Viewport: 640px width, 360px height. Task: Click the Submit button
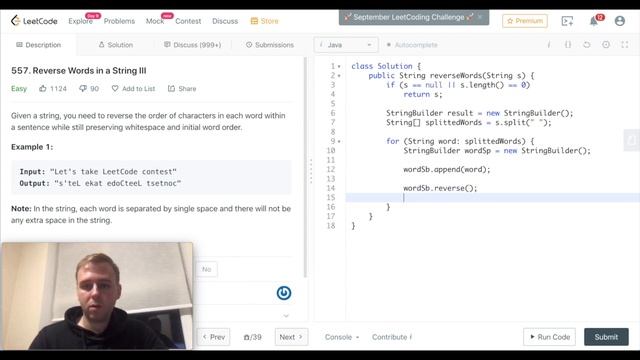click(606, 337)
